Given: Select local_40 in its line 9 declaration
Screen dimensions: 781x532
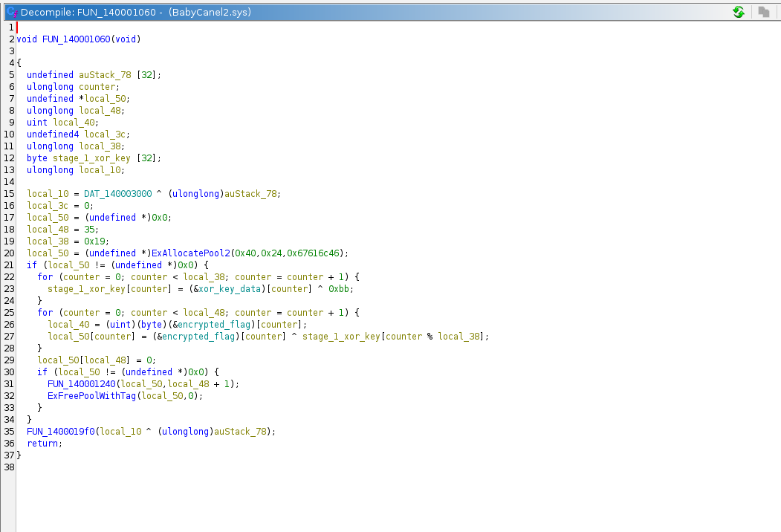Looking at the screenshot, I should 74,123.
